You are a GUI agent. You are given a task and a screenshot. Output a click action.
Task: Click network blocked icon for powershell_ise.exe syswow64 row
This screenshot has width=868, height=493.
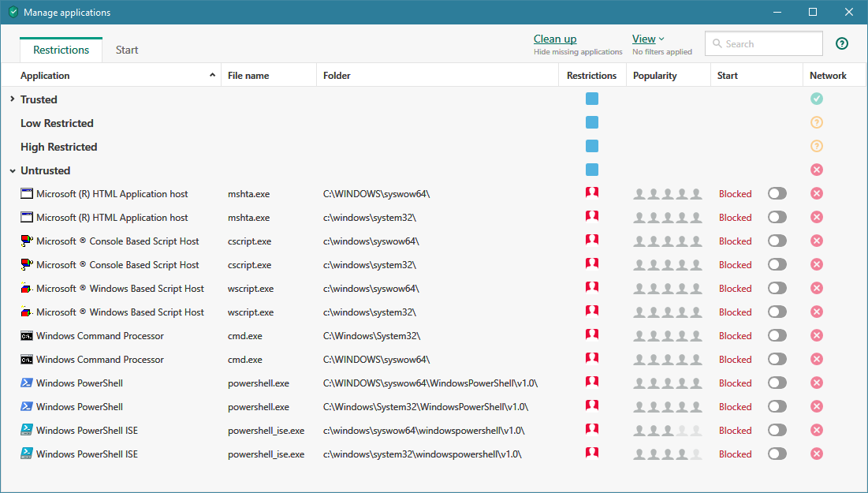(817, 430)
